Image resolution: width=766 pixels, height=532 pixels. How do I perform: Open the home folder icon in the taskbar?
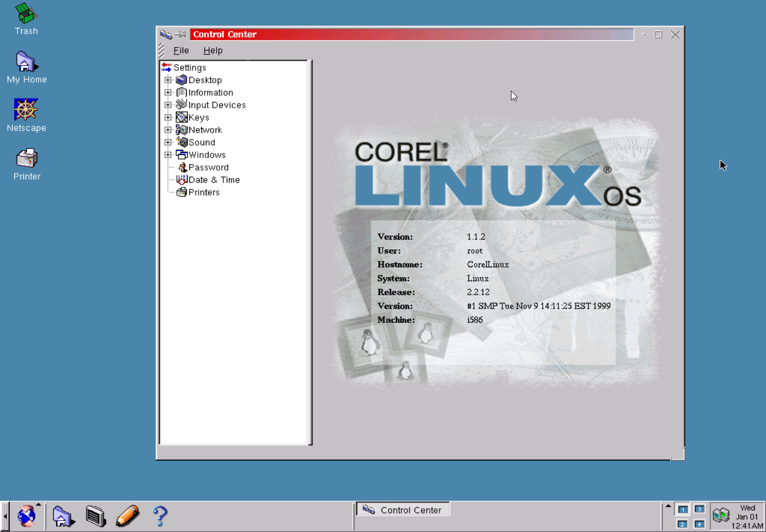(x=63, y=516)
